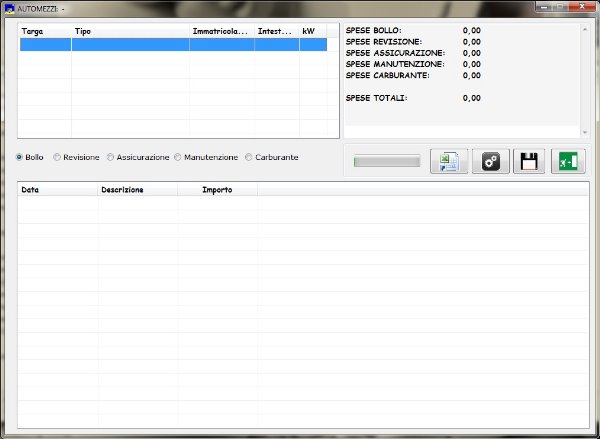Save with the floppy disk icon button
Viewport: 600px width, 439px height.
coord(529,162)
